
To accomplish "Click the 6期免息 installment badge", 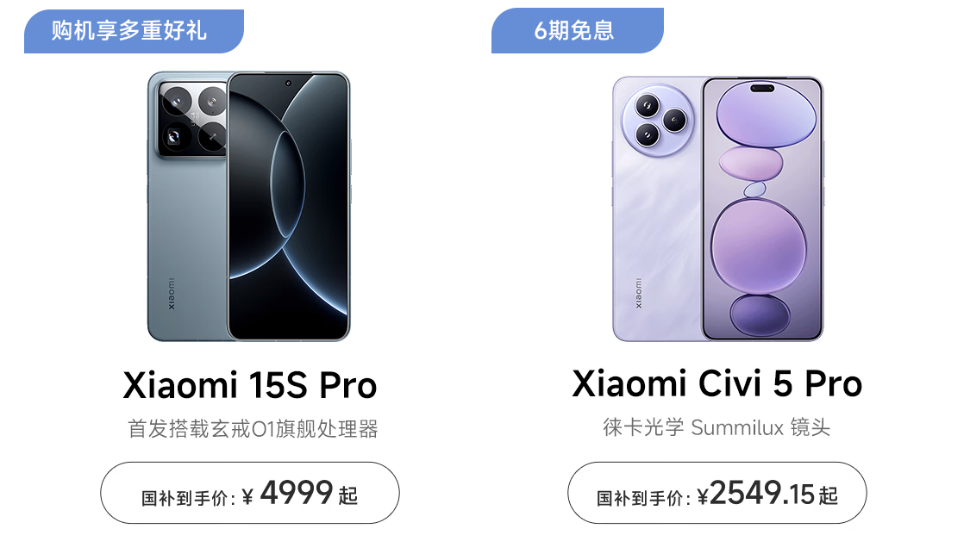I will pyautogui.click(x=577, y=31).
